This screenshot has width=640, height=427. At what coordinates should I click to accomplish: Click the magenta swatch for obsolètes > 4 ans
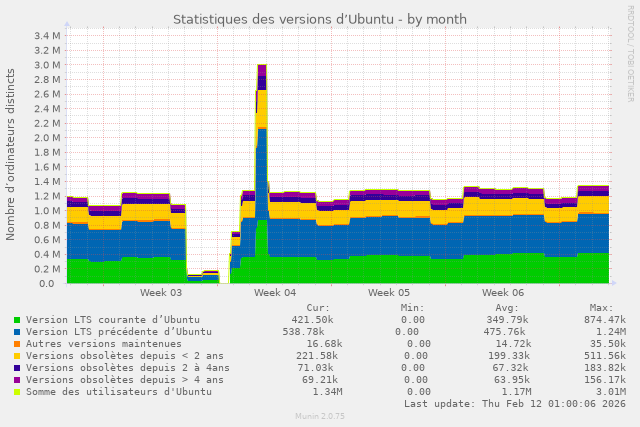click(17, 380)
